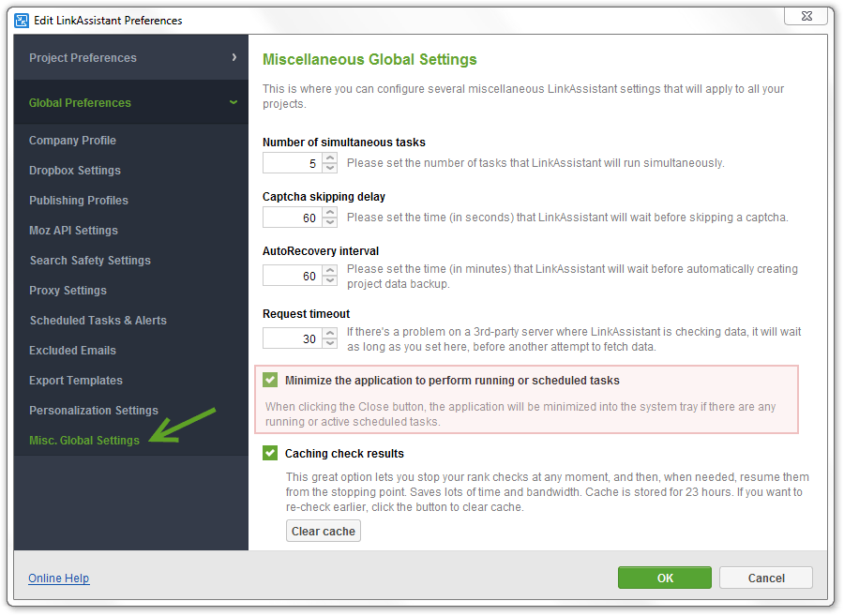Click the Cancel button
This screenshot has width=844, height=616.
765,578
